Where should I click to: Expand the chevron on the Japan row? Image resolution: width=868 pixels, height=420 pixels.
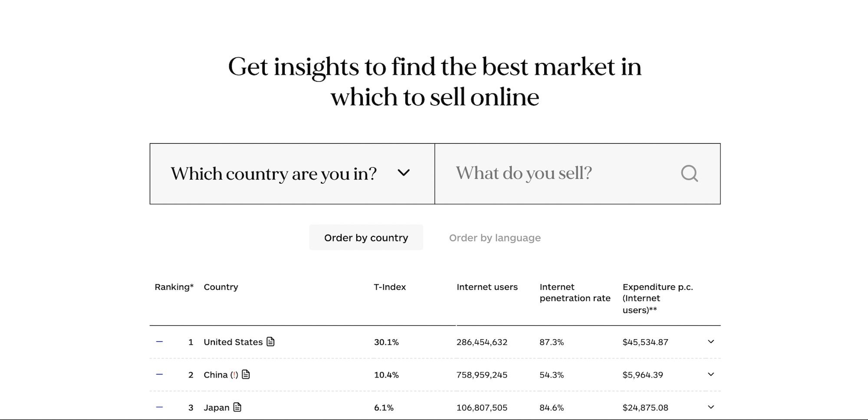(710, 407)
